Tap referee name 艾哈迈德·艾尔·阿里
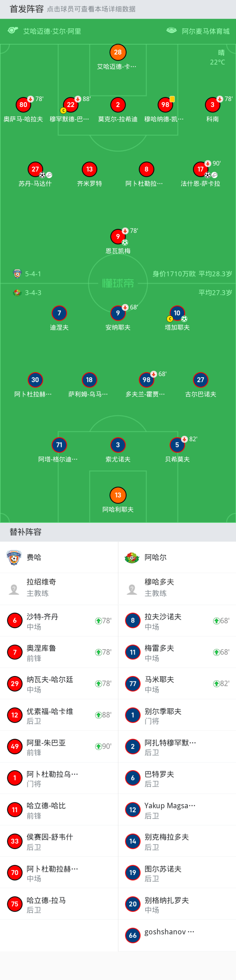236x980 pixels. (52, 31)
